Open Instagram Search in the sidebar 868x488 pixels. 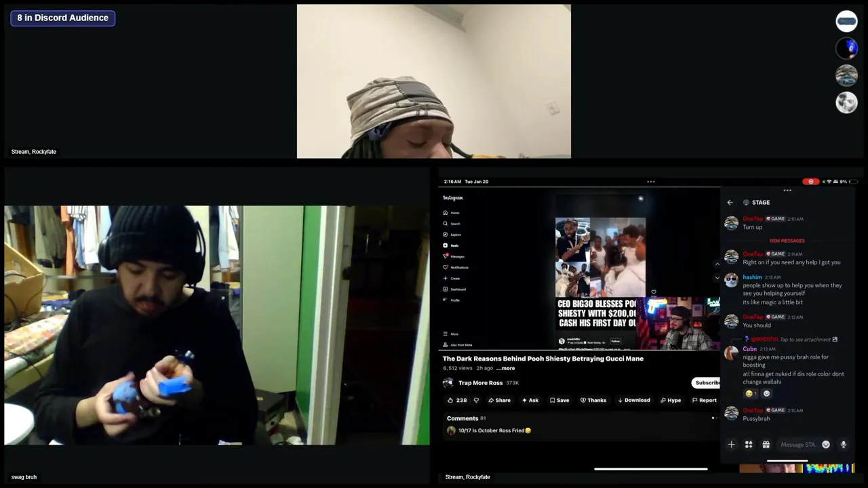452,224
